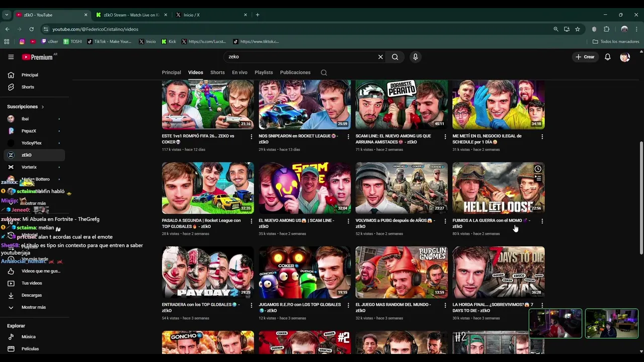This screenshot has width=644, height=362.
Task: Switch to the Shorts channel tab
Action: point(217,72)
